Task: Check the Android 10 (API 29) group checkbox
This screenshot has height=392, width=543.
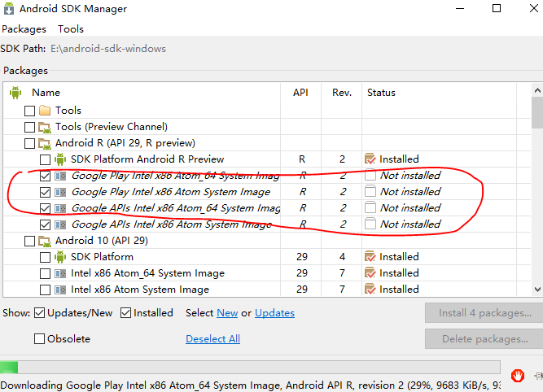Action: point(30,241)
